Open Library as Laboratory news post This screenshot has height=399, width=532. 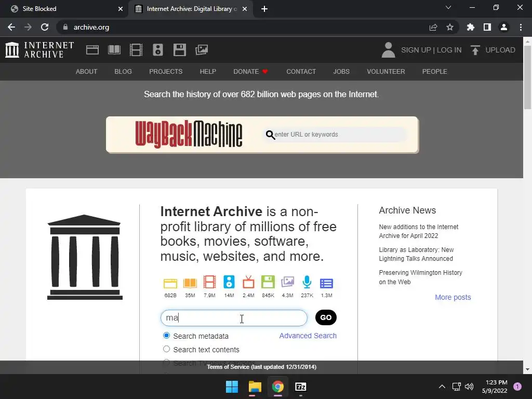click(416, 254)
